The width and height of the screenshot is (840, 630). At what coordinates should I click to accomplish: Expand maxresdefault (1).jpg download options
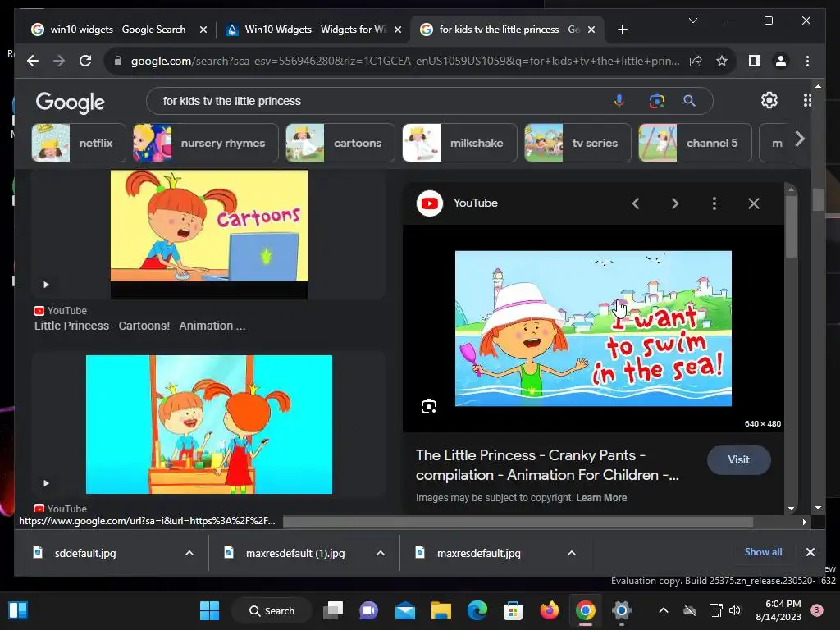tap(381, 554)
